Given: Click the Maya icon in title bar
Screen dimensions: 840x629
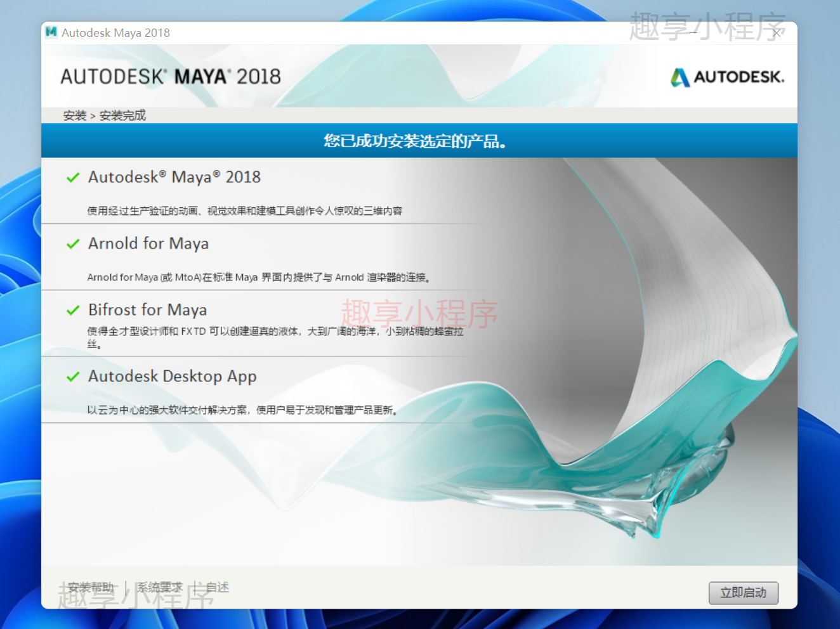Looking at the screenshot, I should tap(51, 32).
